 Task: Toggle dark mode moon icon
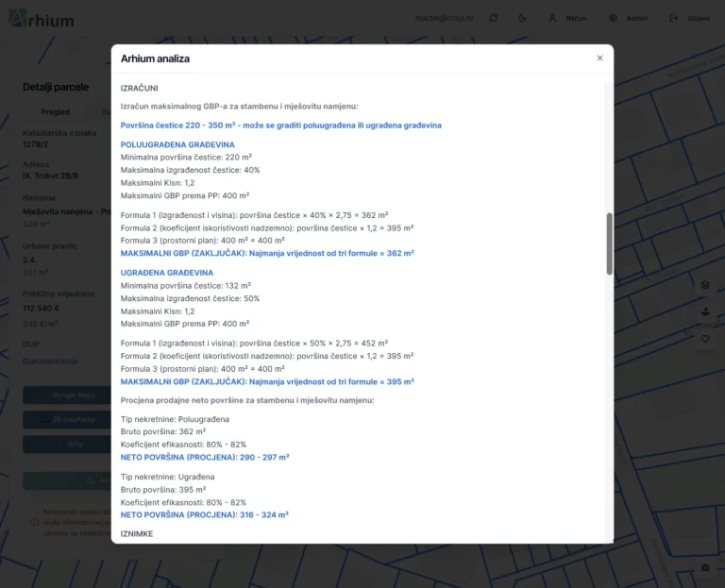[x=522, y=18]
